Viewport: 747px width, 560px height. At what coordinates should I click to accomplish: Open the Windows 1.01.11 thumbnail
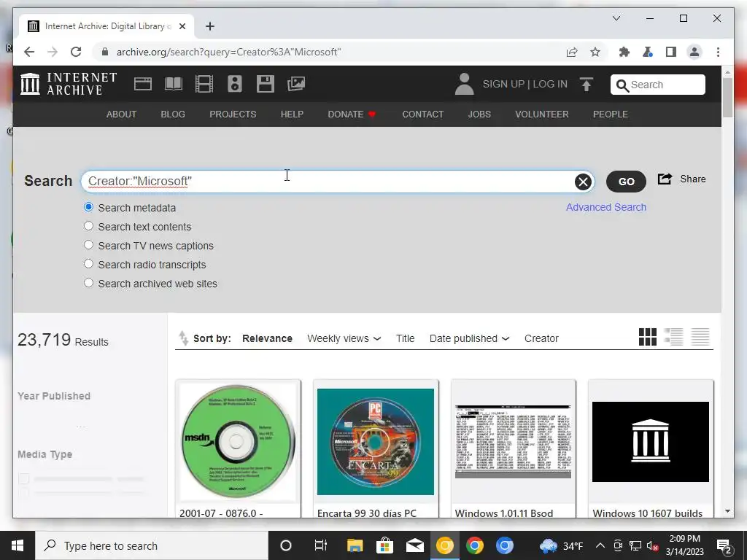[513, 441]
